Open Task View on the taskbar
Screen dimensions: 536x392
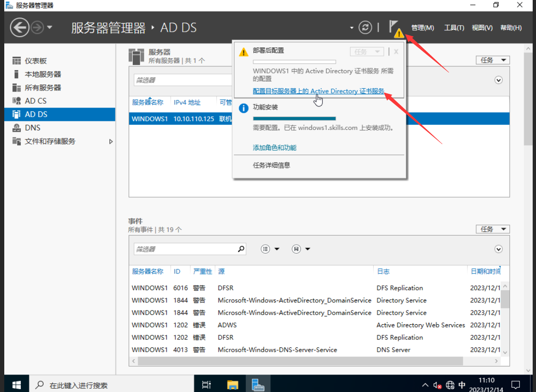click(206, 384)
